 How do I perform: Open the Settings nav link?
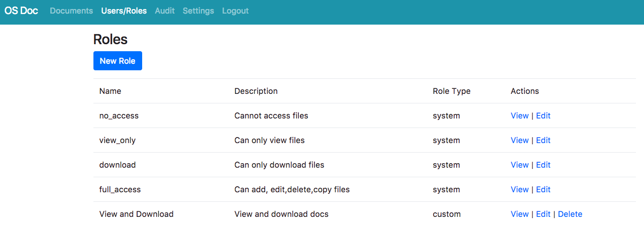[198, 11]
